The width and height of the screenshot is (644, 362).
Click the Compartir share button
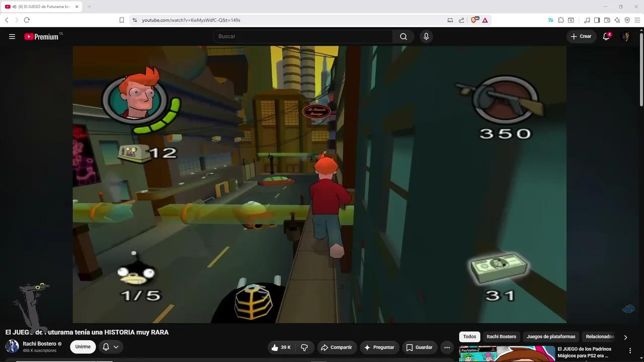pyautogui.click(x=337, y=347)
